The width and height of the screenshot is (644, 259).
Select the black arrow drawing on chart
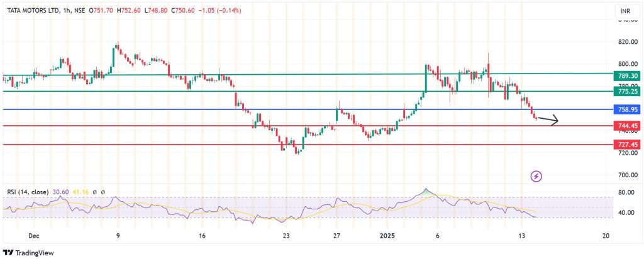pyautogui.click(x=547, y=120)
